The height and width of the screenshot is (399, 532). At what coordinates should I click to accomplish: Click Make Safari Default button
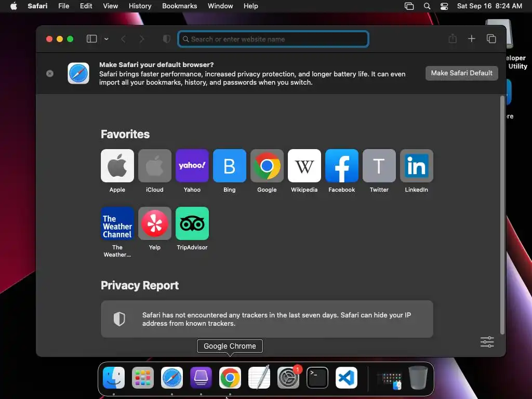461,73
